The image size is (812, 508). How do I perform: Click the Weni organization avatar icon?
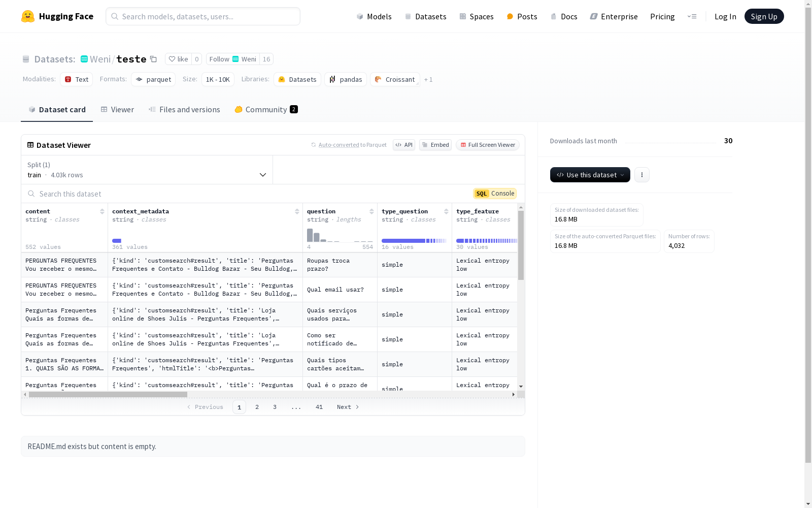click(84, 59)
